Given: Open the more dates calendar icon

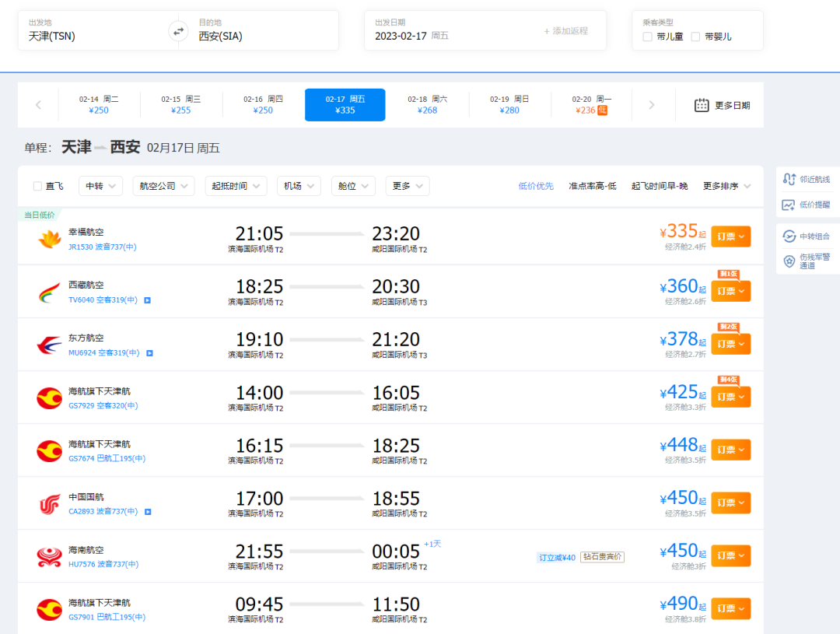Looking at the screenshot, I should coord(702,105).
